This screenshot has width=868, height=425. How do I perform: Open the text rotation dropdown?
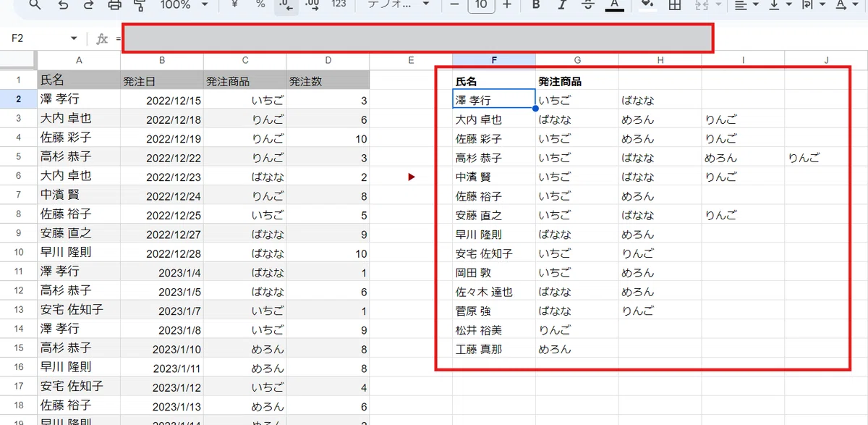pos(846,4)
